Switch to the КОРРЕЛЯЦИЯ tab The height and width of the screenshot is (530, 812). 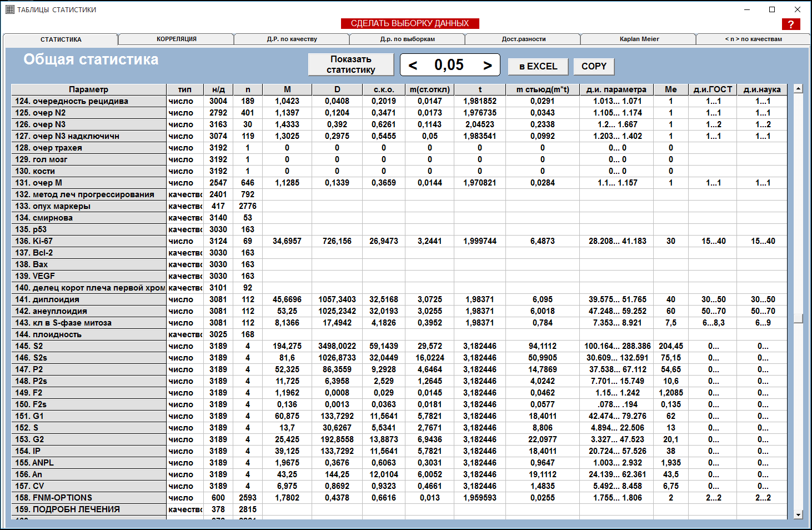176,39
